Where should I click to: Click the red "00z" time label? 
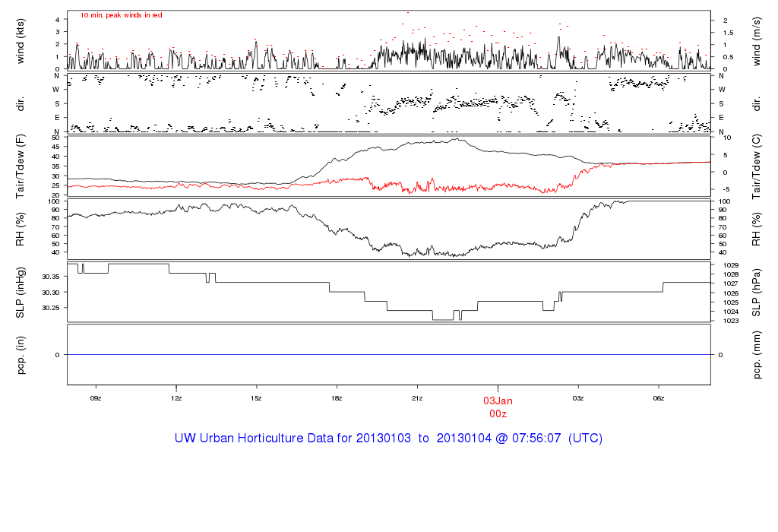coord(498,414)
